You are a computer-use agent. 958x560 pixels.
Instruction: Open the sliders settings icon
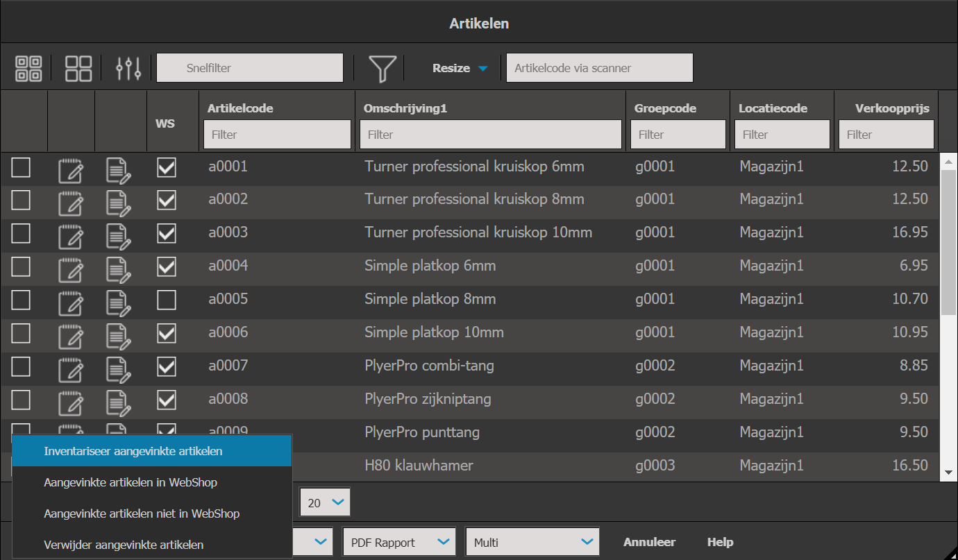128,68
